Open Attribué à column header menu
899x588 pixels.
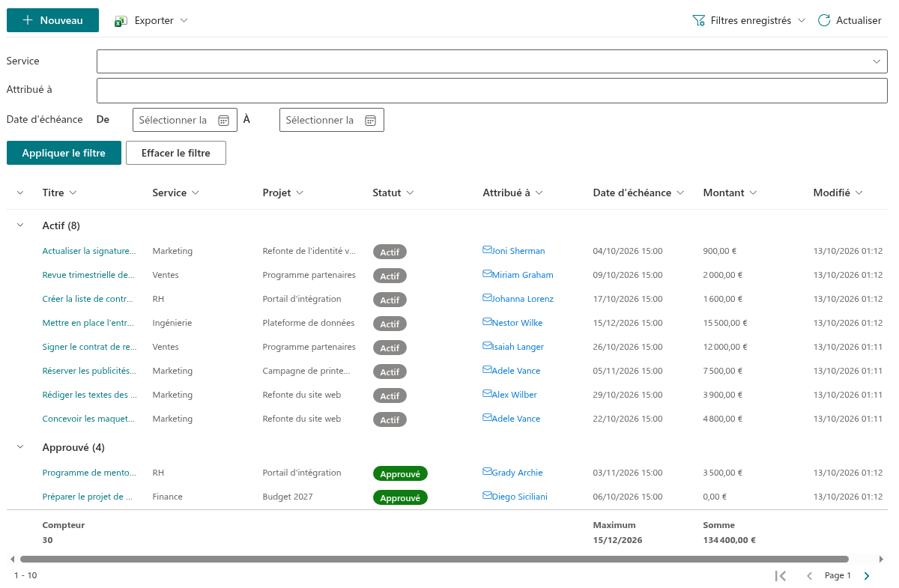pyautogui.click(x=513, y=193)
